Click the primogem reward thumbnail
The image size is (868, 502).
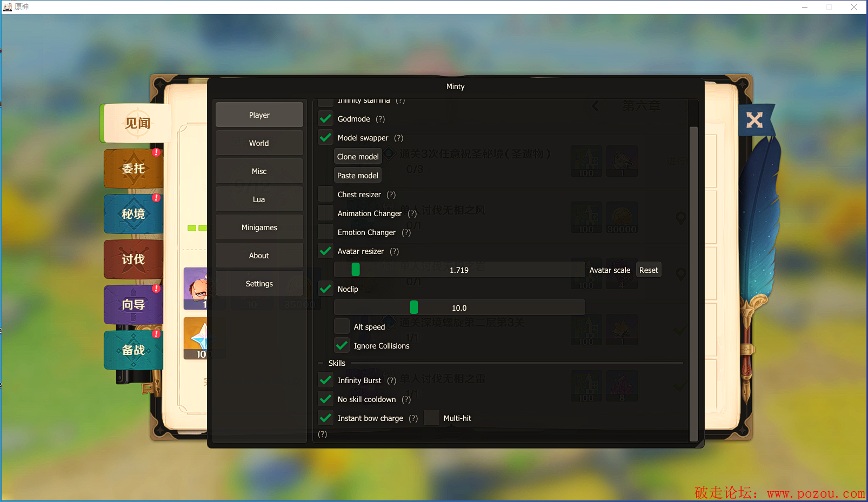click(x=196, y=338)
